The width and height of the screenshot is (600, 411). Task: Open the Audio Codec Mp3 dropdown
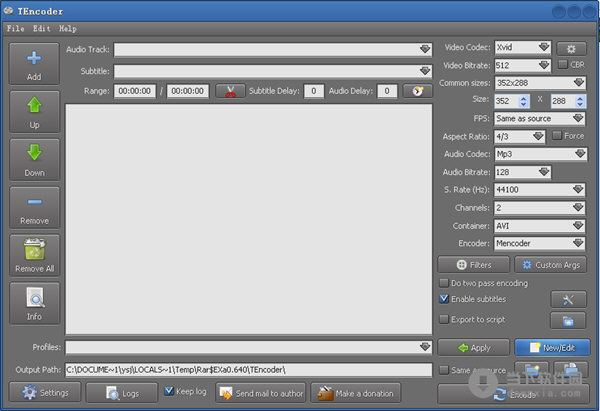click(x=540, y=154)
